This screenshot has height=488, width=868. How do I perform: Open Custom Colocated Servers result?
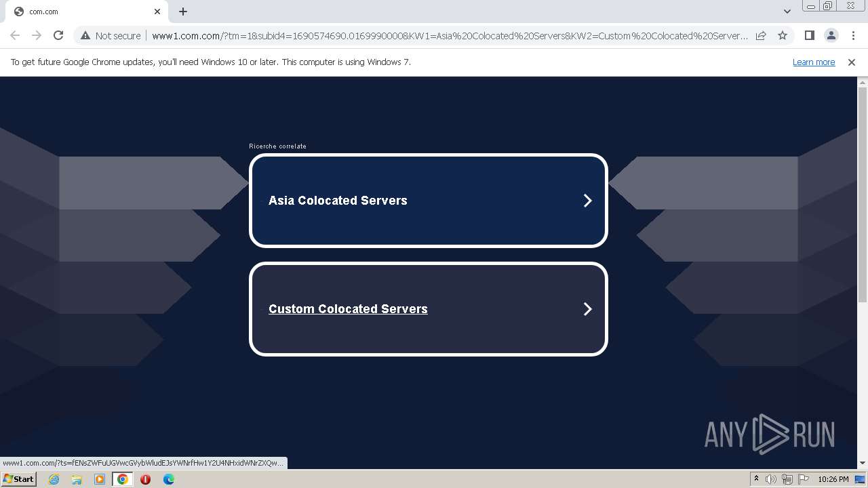coord(429,309)
